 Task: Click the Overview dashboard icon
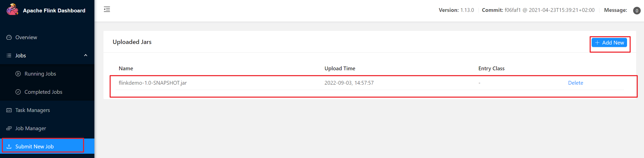[9, 37]
